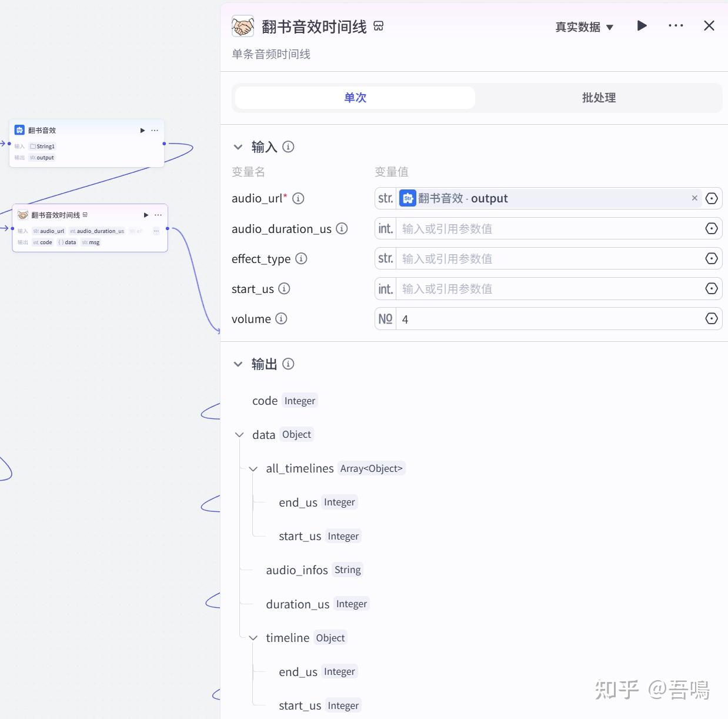Show info for volume parameter
The height and width of the screenshot is (719, 728).
coord(281,318)
